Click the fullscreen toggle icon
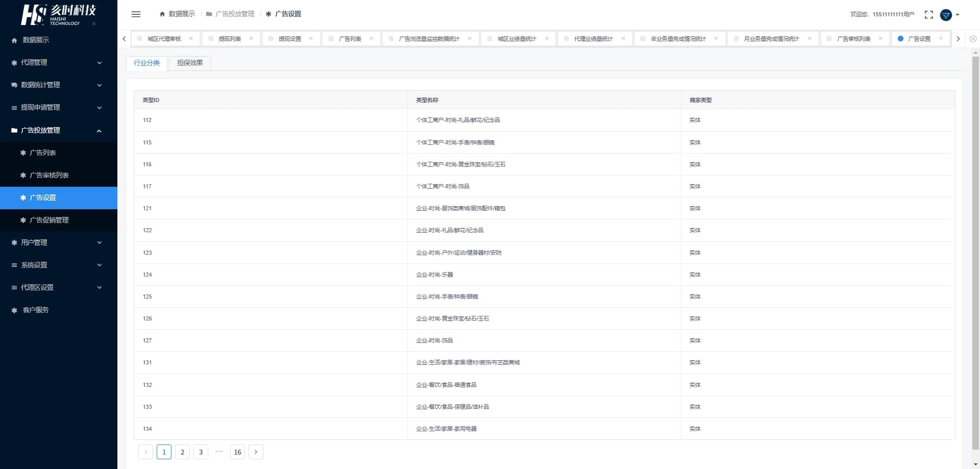The image size is (980, 469). [x=928, y=15]
